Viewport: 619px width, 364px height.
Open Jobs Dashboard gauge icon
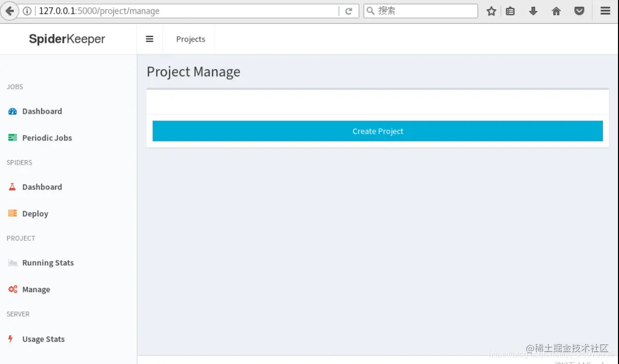coord(13,111)
